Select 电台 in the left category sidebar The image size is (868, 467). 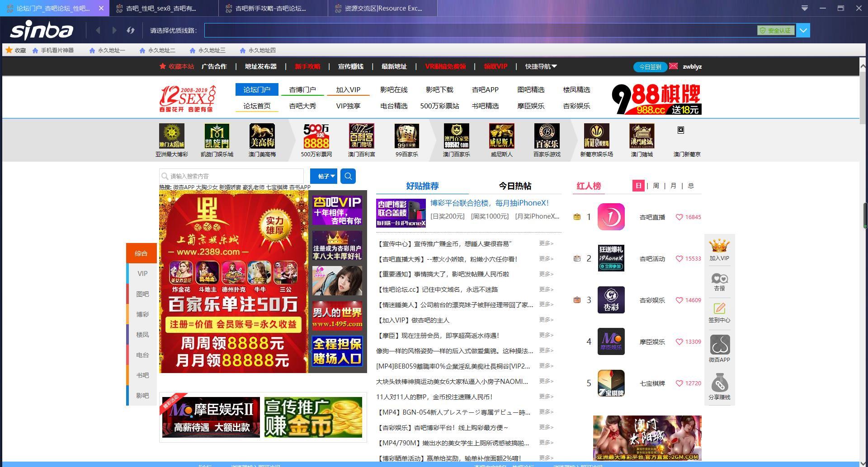pos(142,355)
